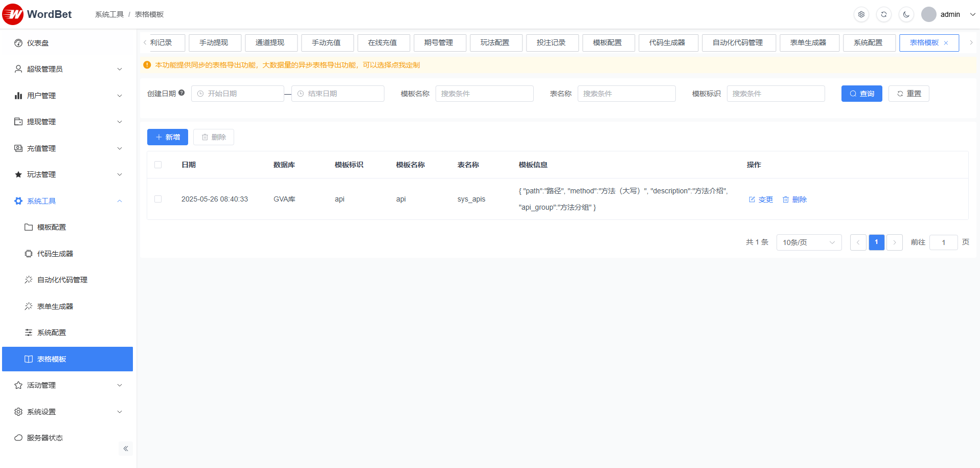Click the 查询 search button
The image size is (980, 468).
point(861,94)
